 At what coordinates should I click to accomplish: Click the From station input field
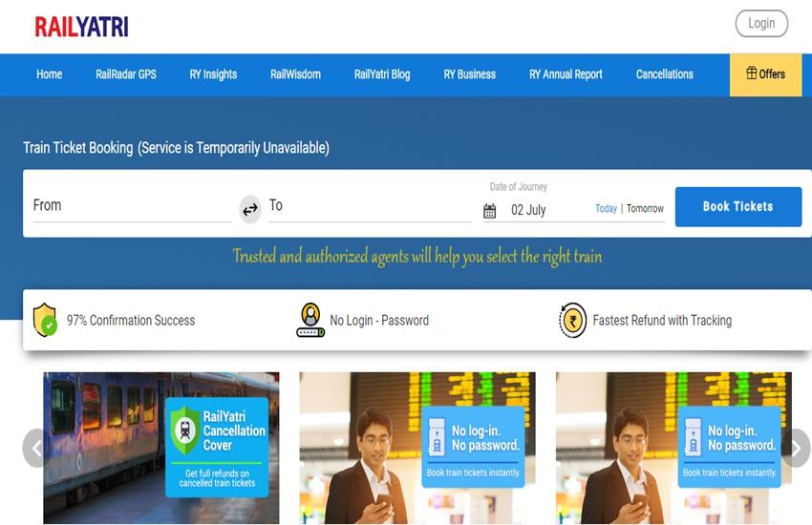(132, 206)
